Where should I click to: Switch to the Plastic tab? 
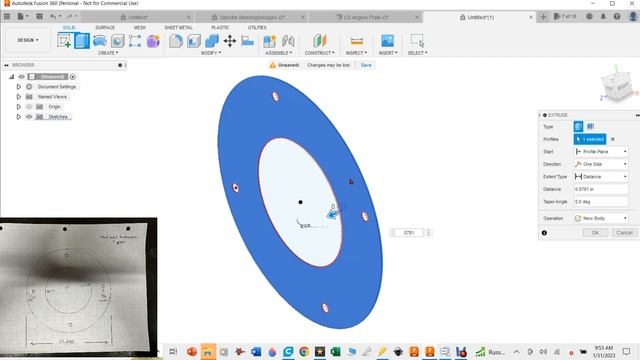point(220,27)
